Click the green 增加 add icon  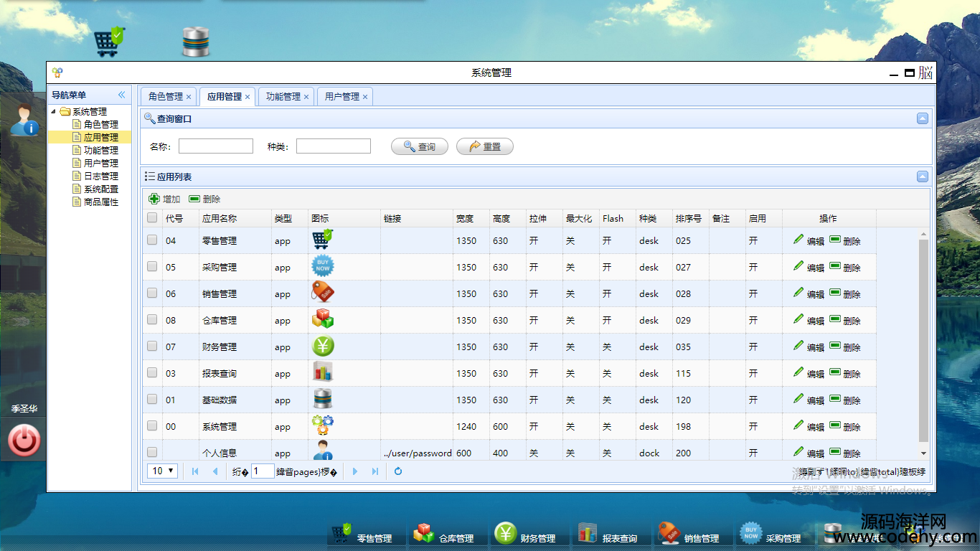tap(154, 199)
